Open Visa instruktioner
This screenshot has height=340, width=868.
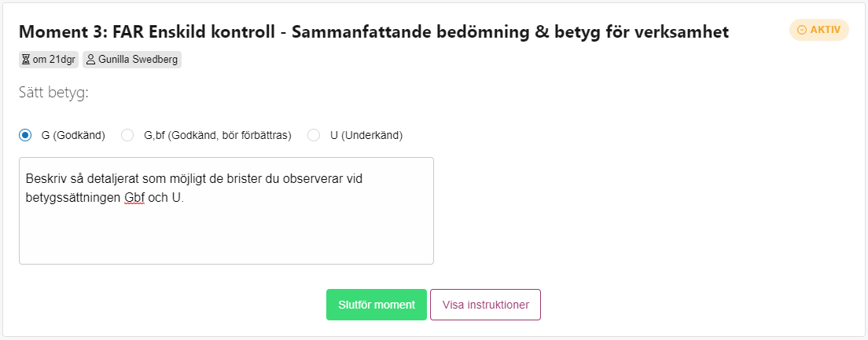point(485,305)
